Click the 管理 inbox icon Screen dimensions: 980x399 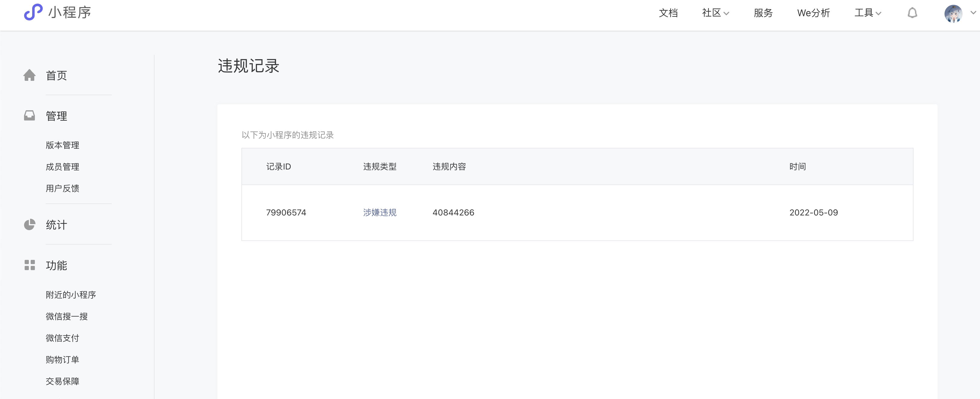click(x=29, y=116)
